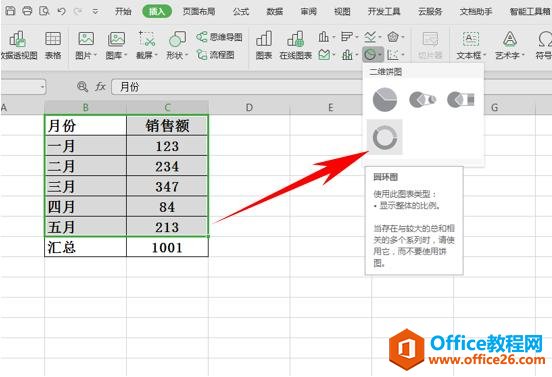Click the Undo arrow icon
Viewport: 552px width, 377px height.
click(x=62, y=11)
